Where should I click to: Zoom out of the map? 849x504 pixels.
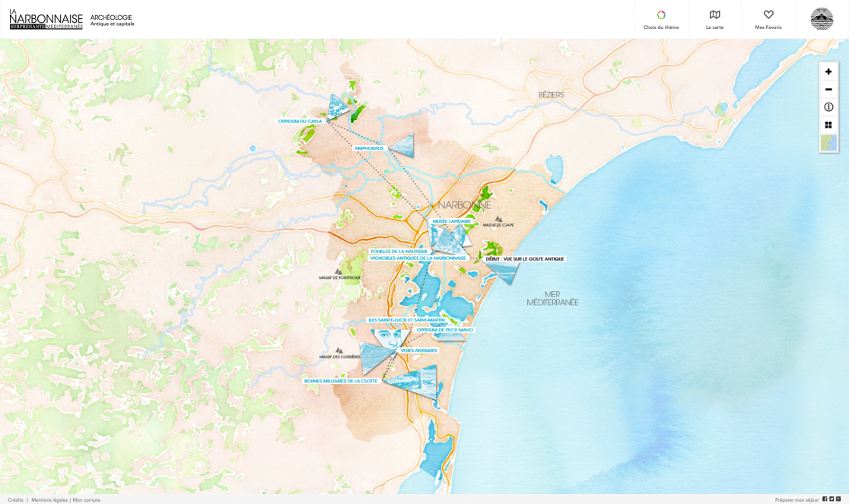tap(828, 90)
